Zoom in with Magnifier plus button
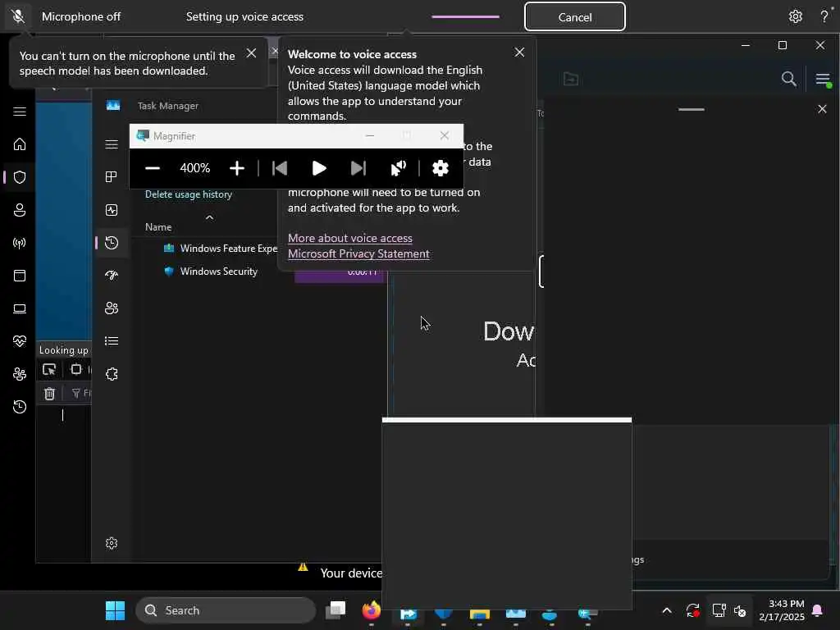 tap(237, 168)
